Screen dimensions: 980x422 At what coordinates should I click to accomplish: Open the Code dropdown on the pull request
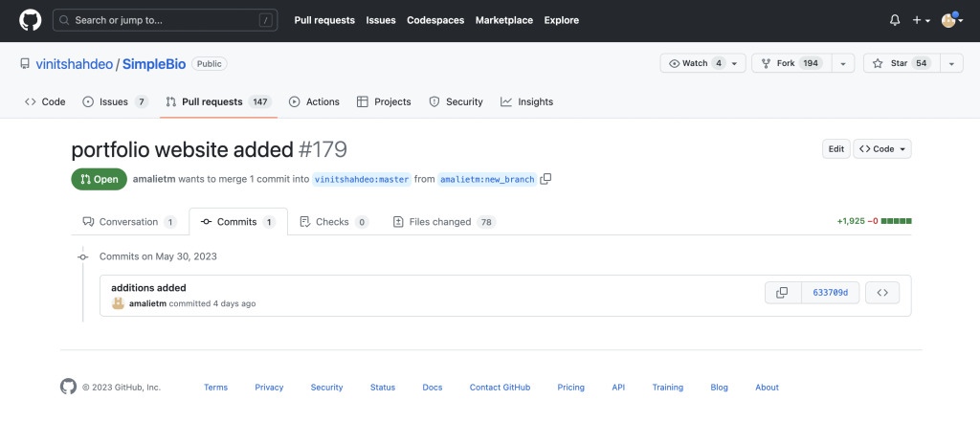click(881, 148)
